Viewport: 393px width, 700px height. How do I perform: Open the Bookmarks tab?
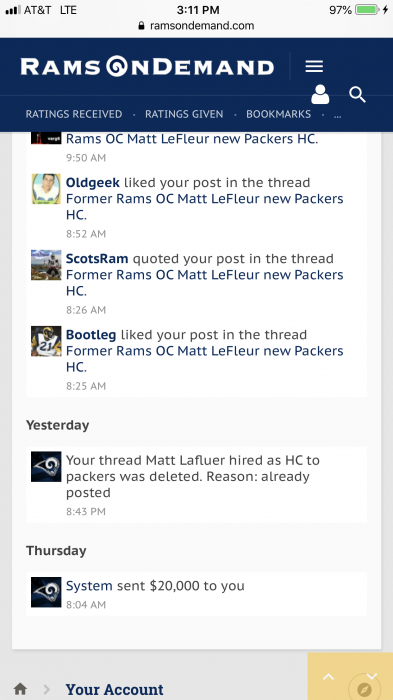(278, 114)
